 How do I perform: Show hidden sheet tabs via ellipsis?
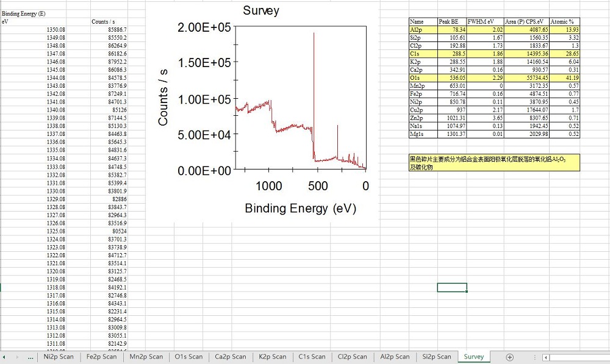point(30,357)
